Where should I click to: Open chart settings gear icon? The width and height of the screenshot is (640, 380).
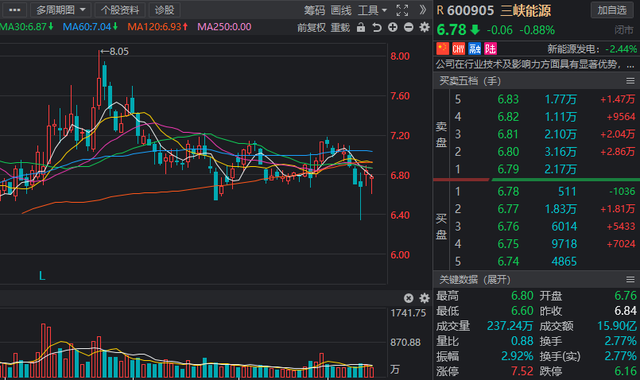click(424, 27)
